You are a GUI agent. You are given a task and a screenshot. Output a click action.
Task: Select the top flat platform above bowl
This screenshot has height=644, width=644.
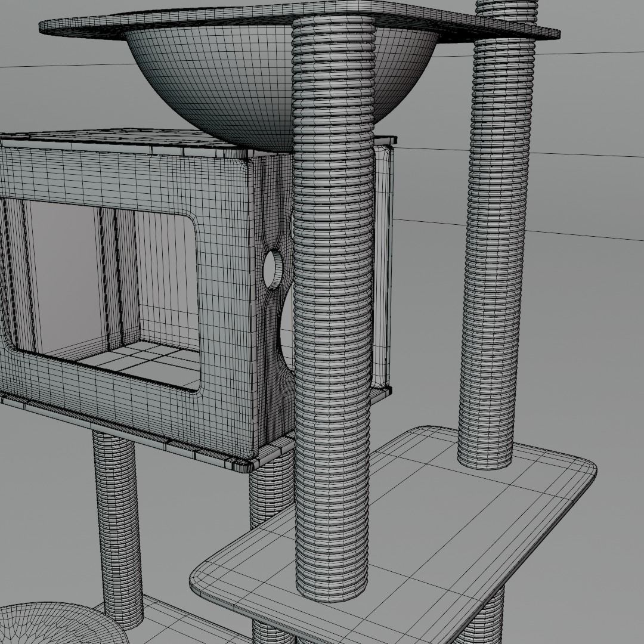pyautogui.click(x=300, y=20)
